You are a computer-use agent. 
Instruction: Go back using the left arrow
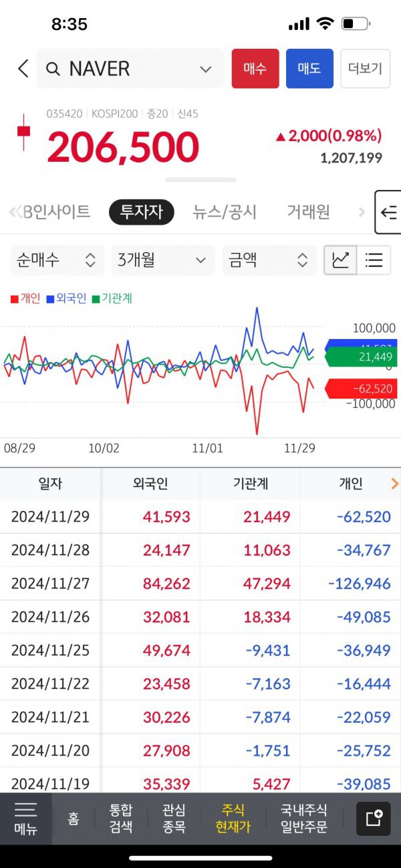pyautogui.click(x=23, y=68)
